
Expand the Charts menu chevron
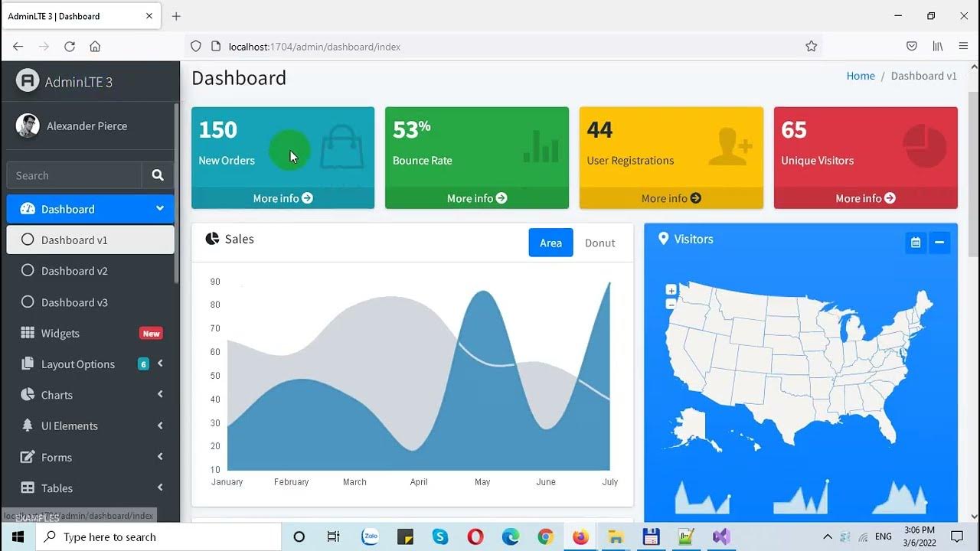tap(160, 394)
